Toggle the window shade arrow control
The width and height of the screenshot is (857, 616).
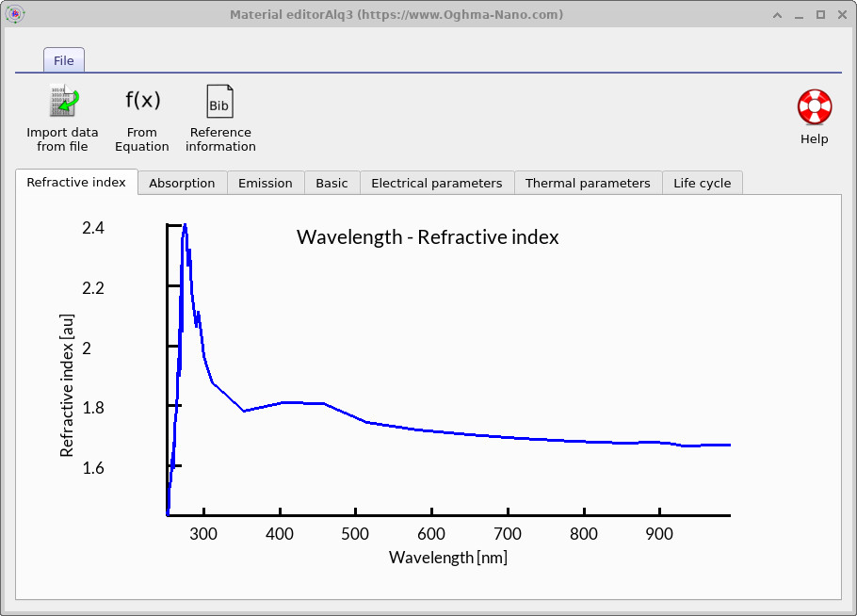click(x=777, y=14)
